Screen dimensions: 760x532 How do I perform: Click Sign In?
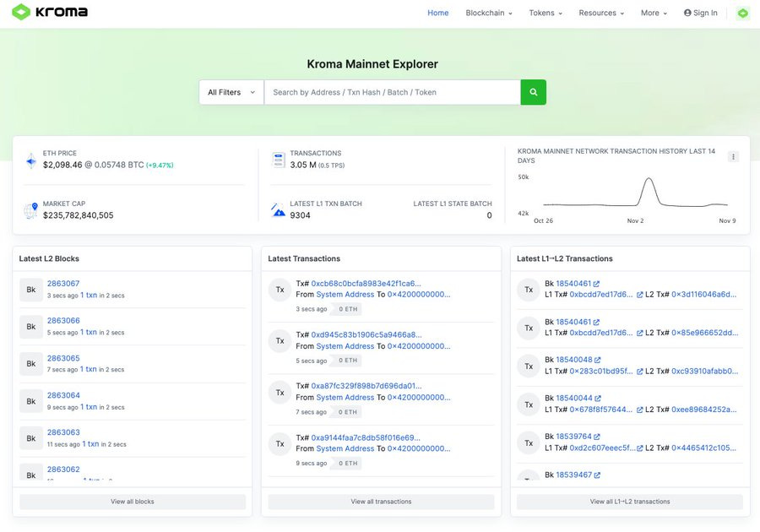click(700, 13)
